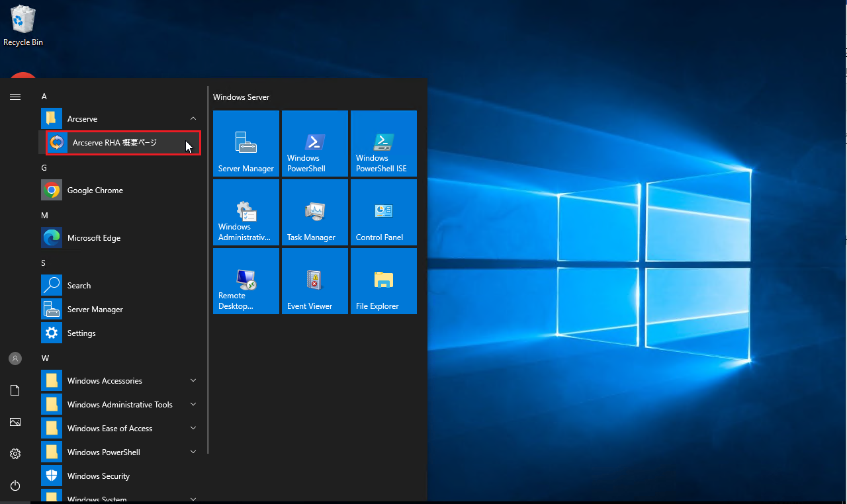The width and height of the screenshot is (847, 504).
Task: Click the Start menu hamburger button
Action: tap(15, 97)
